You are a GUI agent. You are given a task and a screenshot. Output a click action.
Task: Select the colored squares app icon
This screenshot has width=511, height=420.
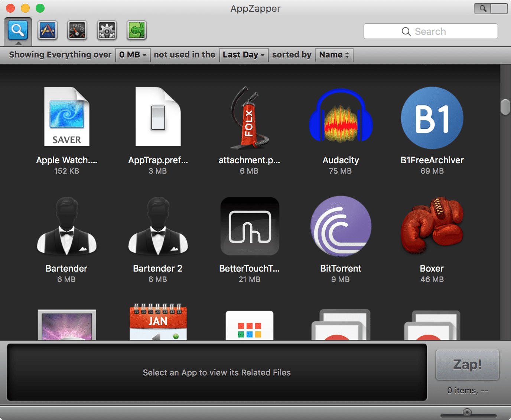250,325
